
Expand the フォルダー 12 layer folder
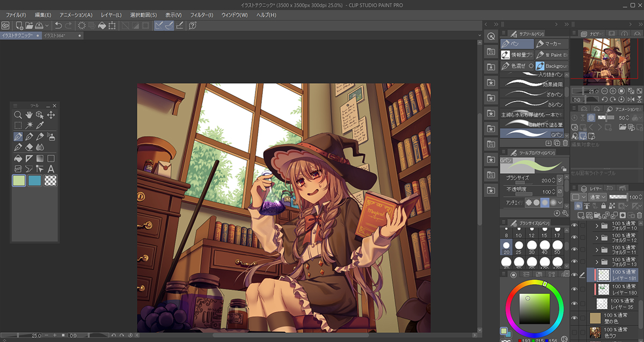[597, 237]
